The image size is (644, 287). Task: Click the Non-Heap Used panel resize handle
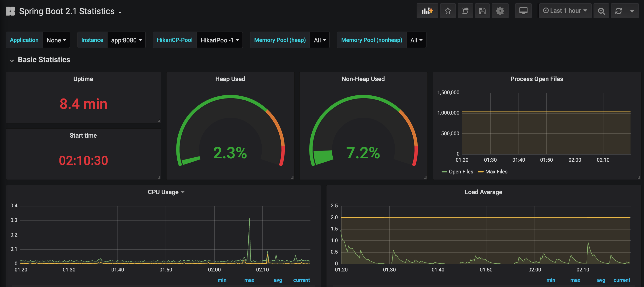[x=425, y=178]
